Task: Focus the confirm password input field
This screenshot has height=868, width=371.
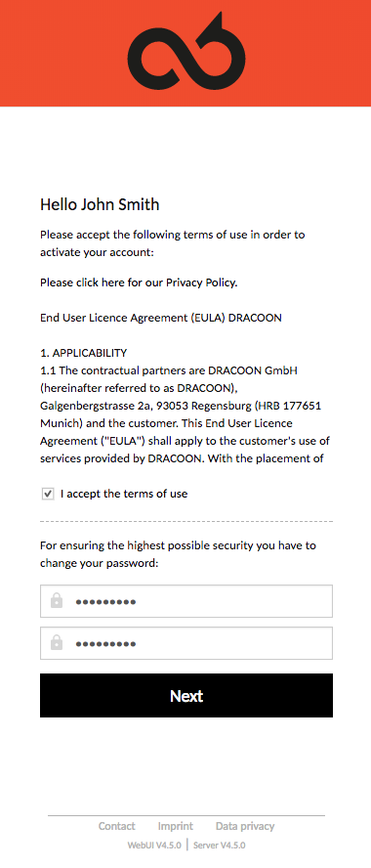Action: coord(186,643)
